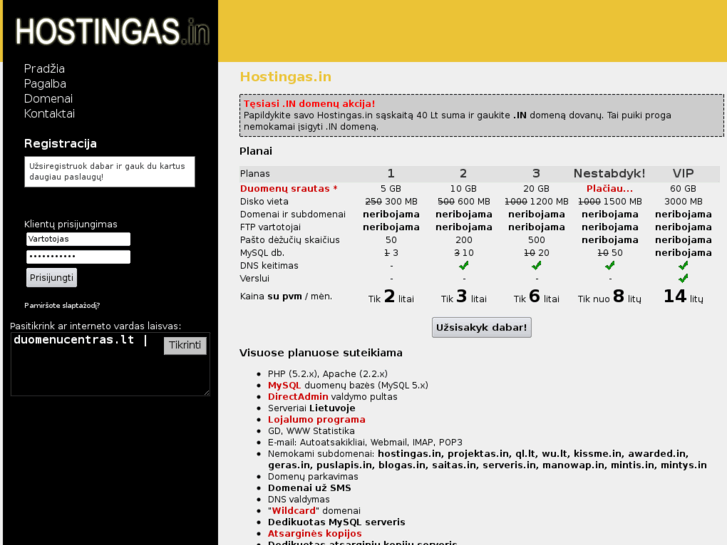Click the Planai heading
Screen dimensions: 727x545
click(256, 151)
